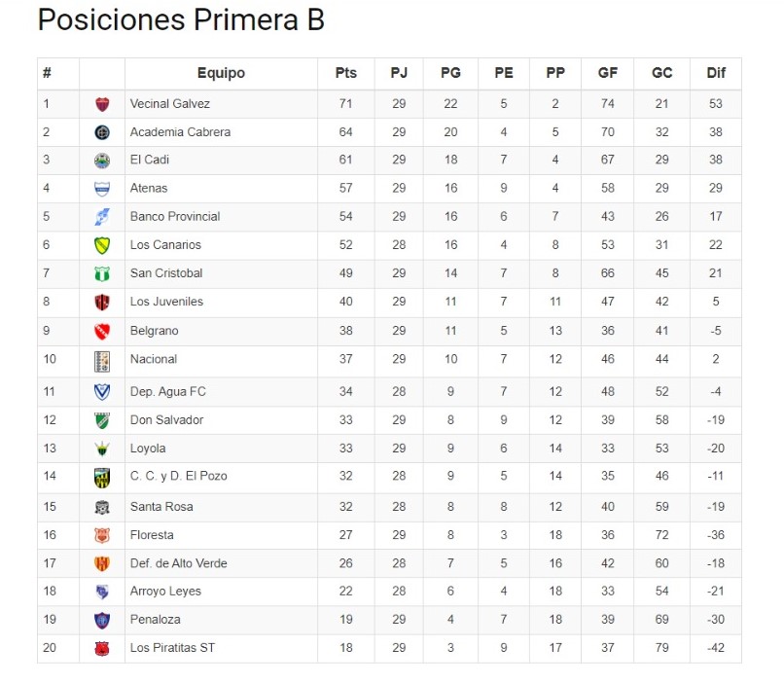This screenshot has width=784, height=683.
Task: Click the Dif column header
Action: tap(715, 73)
